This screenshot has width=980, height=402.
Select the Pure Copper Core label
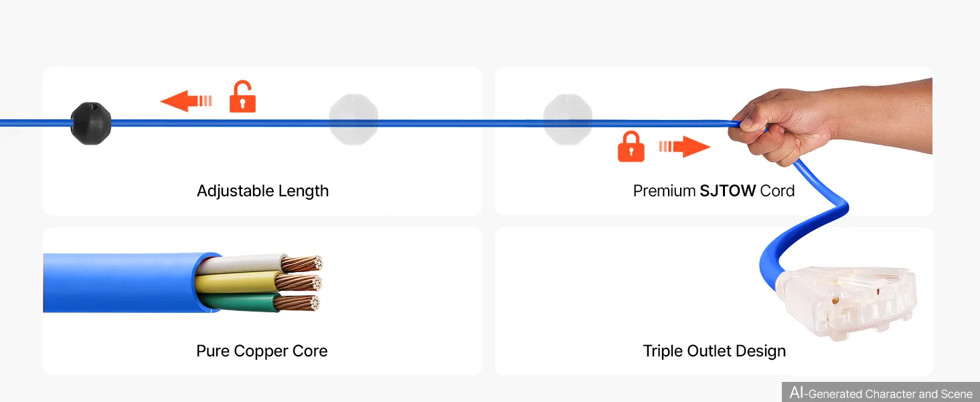(262, 351)
